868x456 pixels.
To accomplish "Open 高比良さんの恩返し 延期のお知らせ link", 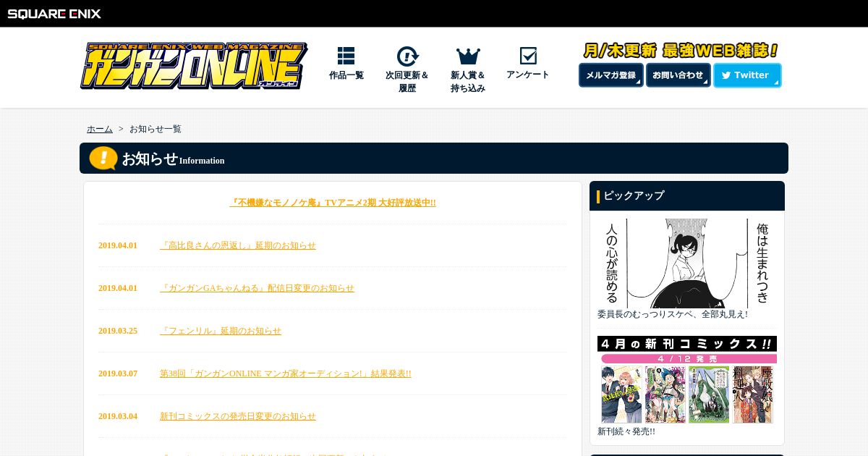I will click(238, 245).
